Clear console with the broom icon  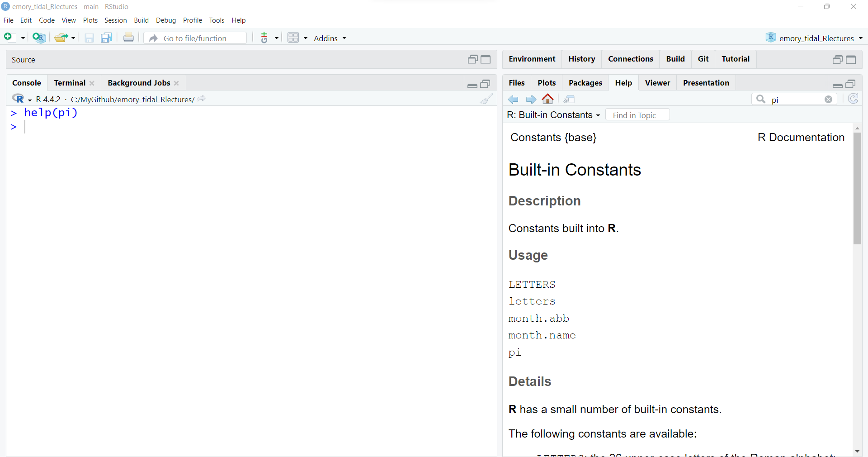pos(486,99)
